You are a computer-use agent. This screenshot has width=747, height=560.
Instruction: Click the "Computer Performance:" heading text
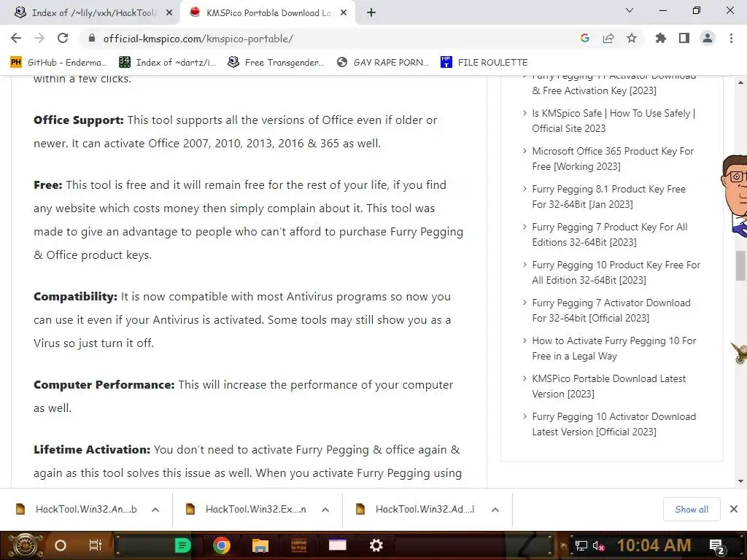(x=104, y=385)
